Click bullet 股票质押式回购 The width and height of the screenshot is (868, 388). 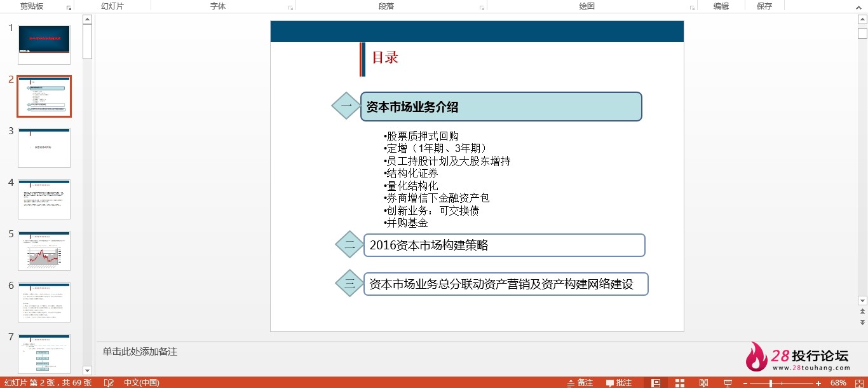(x=422, y=136)
